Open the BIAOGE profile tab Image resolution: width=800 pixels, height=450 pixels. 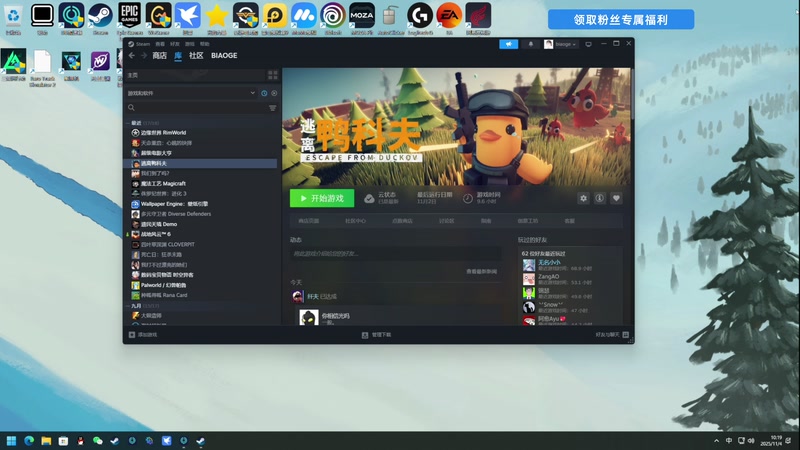[224, 56]
